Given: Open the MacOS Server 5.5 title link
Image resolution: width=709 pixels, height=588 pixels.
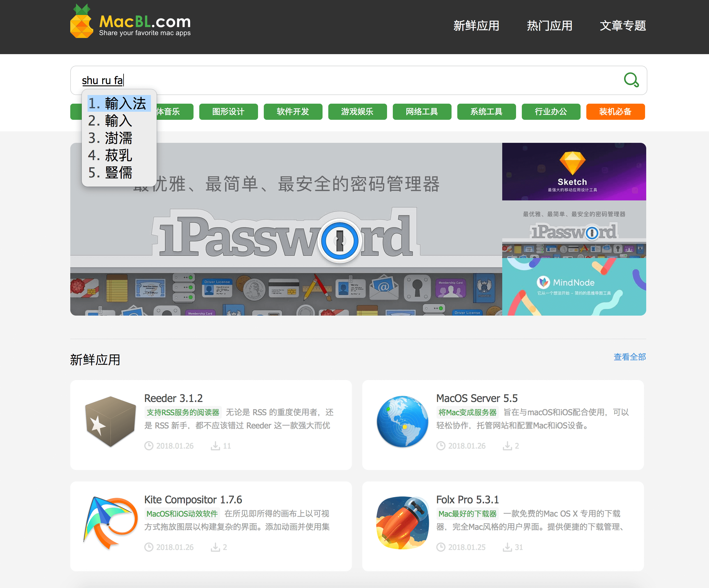Looking at the screenshot, I should tap(477, 398).
